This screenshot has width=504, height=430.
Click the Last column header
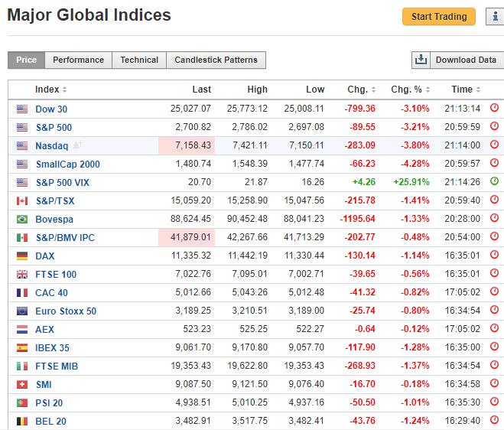tap(202, 89)
